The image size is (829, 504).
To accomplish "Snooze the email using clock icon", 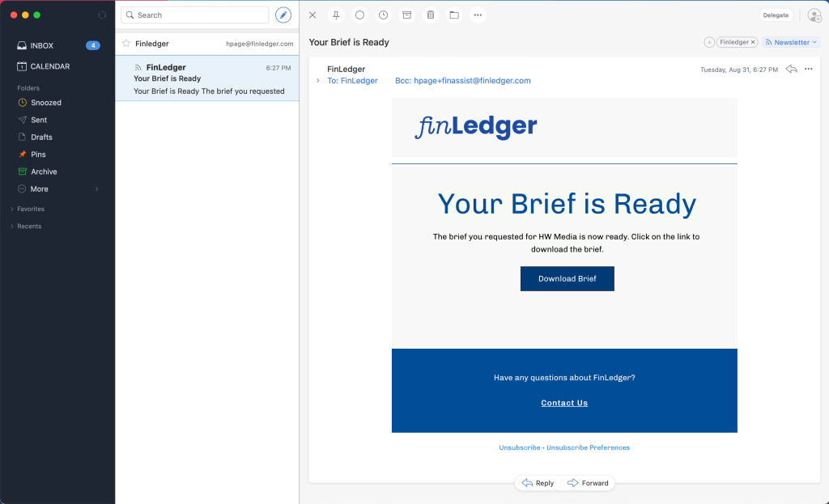I will point(383,15).
